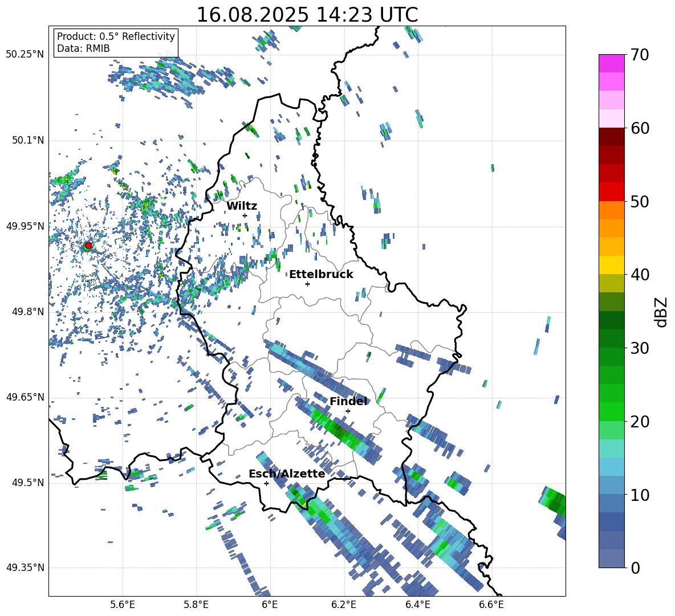Screen dimensions: 675x616
Task: Click the 49.8°N latitude label
Action: tap(27, 312)
